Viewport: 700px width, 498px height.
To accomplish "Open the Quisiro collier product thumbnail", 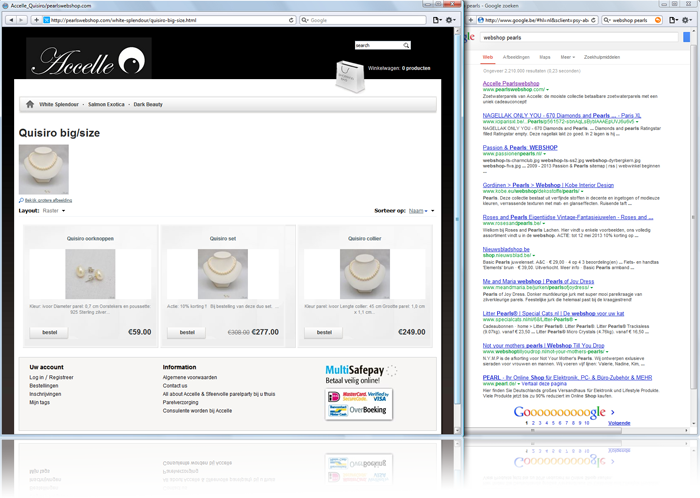I will 365,274.
